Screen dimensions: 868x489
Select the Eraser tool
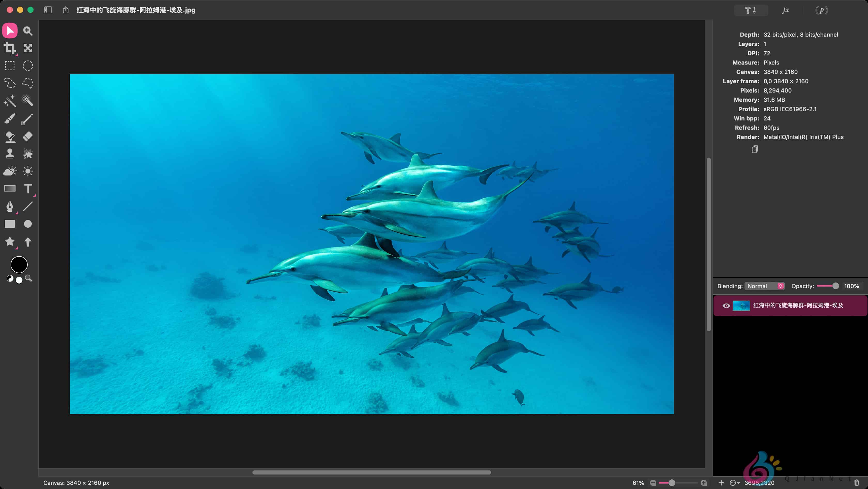tap(28, 136)
